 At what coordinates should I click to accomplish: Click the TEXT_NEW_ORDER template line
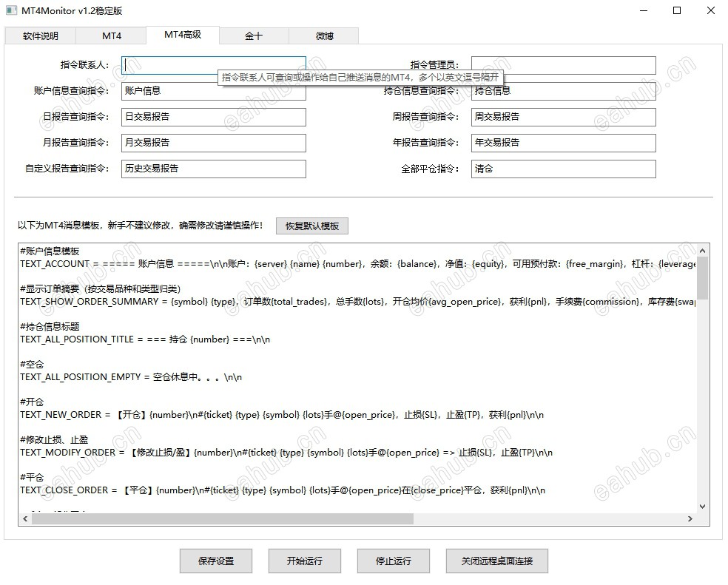282,415
